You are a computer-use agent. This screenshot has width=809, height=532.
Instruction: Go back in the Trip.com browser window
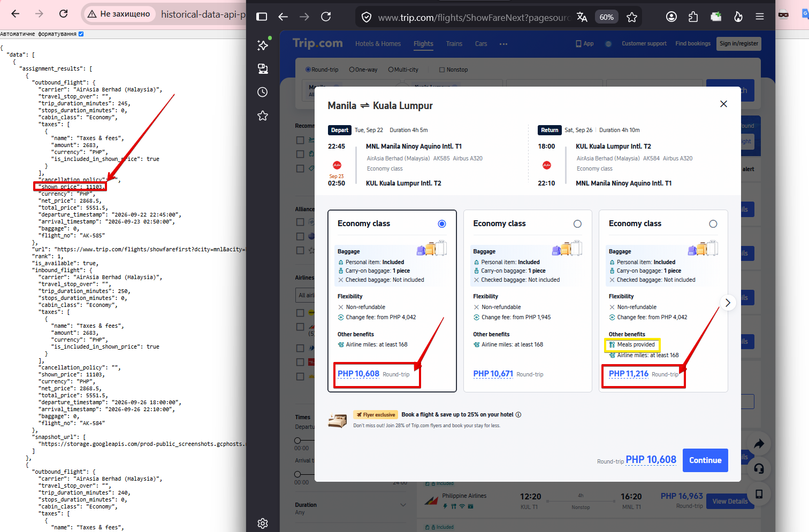pyautogui.click(x=283, y=17)
